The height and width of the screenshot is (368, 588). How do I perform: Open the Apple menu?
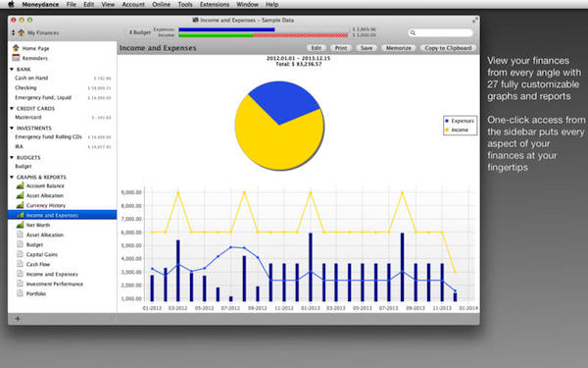(x=11, y=5)
